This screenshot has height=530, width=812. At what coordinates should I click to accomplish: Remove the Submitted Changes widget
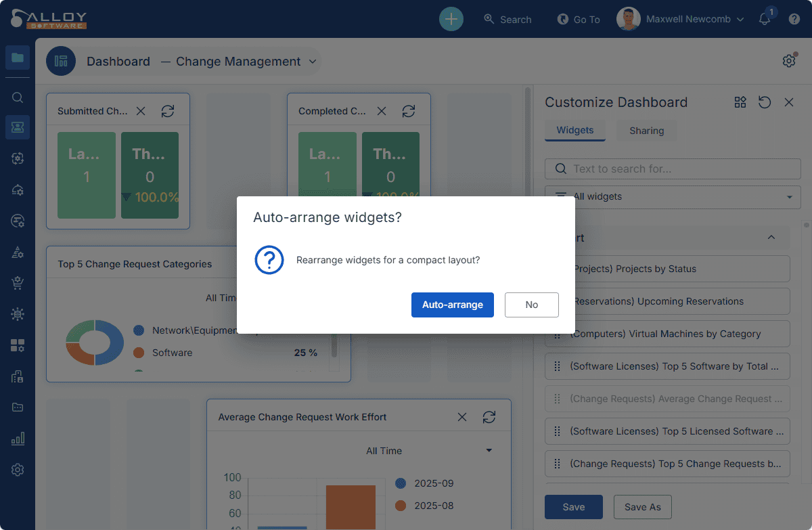[141, 111]
